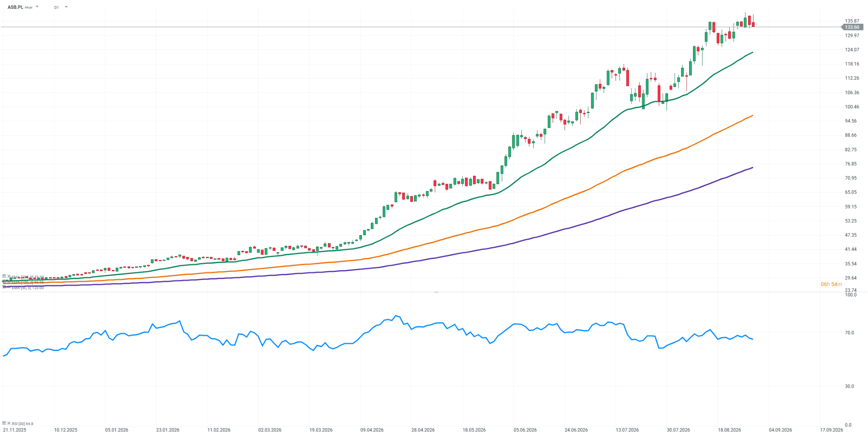Remove the RSI [30] indicator
Screen dimensions: 868x436
pyautogui.click(x=9, y=423)
